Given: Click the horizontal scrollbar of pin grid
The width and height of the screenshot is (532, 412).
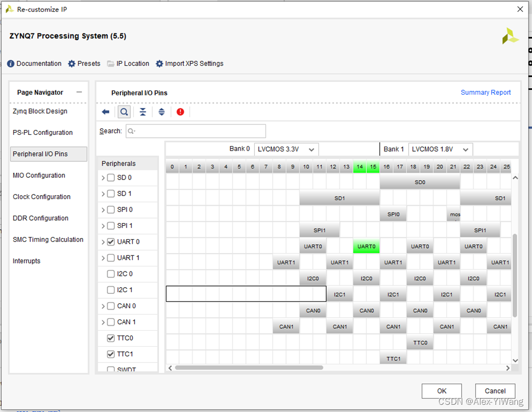Looking at the screenshot, I should tap(249, 367).
